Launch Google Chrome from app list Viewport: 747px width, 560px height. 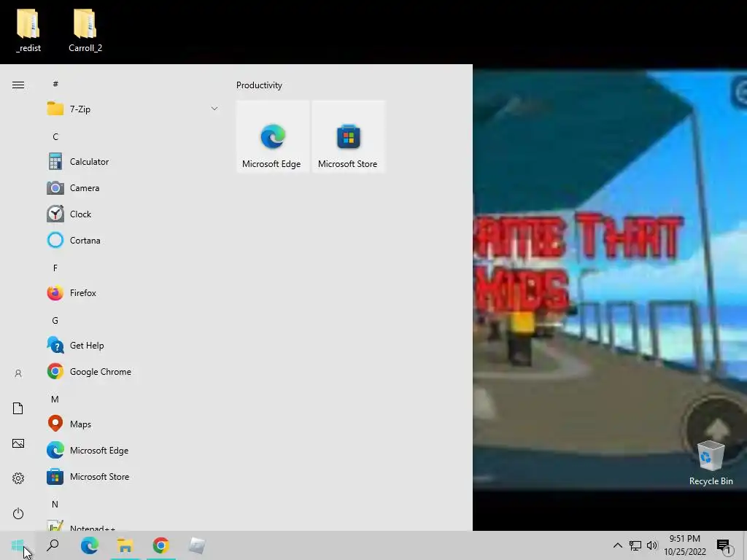tap(133, 371)
